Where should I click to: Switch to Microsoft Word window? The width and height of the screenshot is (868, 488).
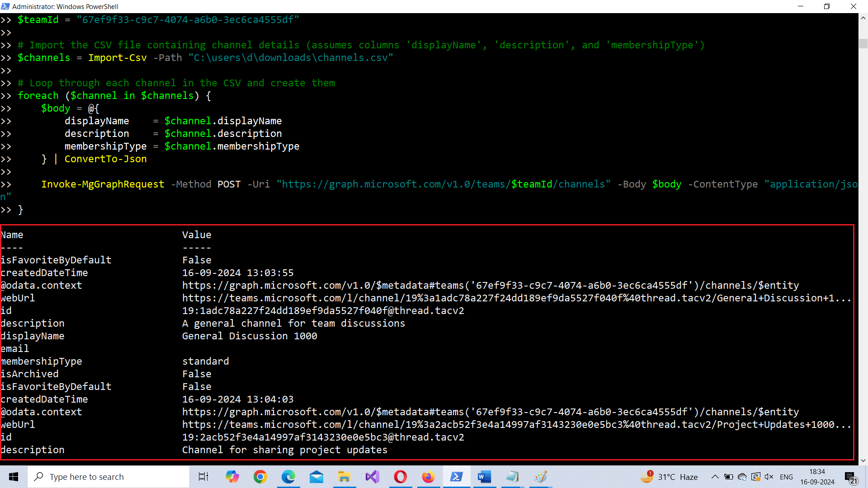(484, 477)
